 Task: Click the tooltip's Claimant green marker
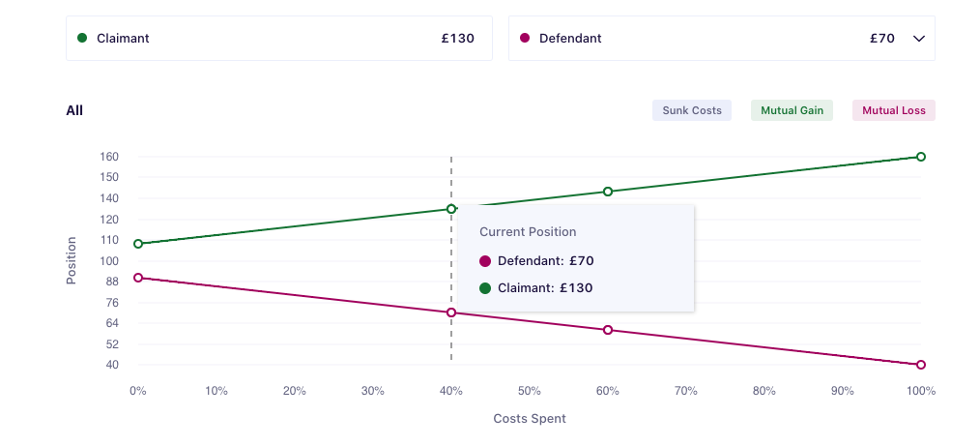[485, 287]
